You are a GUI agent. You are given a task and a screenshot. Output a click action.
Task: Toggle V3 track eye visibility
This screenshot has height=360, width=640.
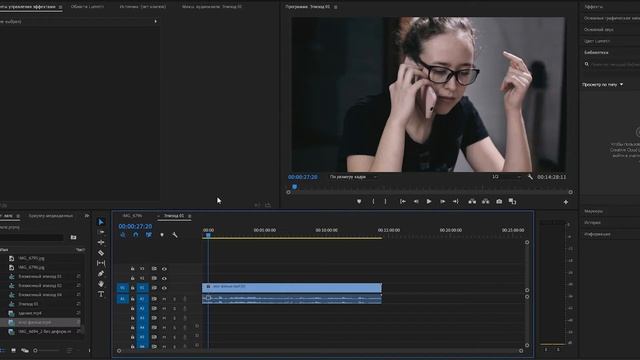[164, 269]
